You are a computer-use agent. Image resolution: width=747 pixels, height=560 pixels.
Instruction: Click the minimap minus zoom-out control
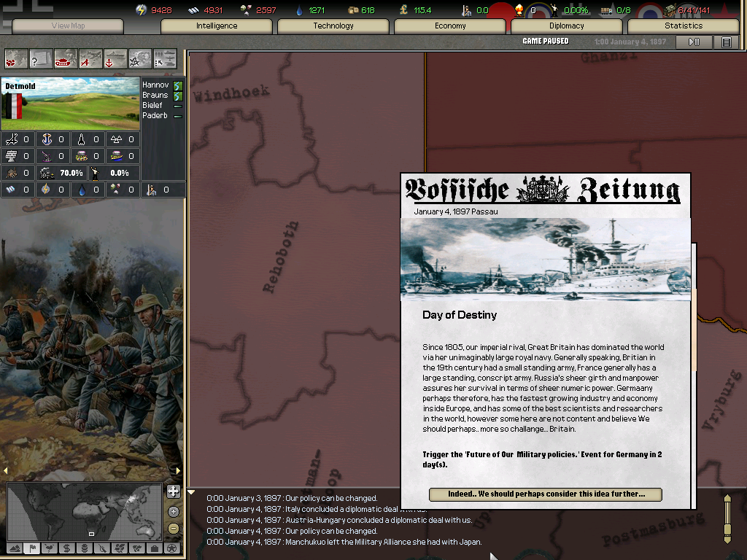coord(173,527)
